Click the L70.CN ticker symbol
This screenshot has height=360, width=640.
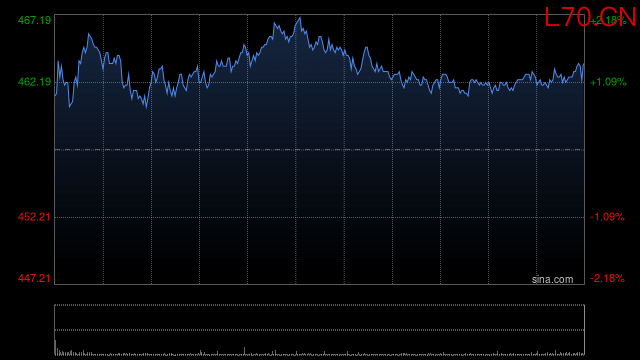(590, 18)
